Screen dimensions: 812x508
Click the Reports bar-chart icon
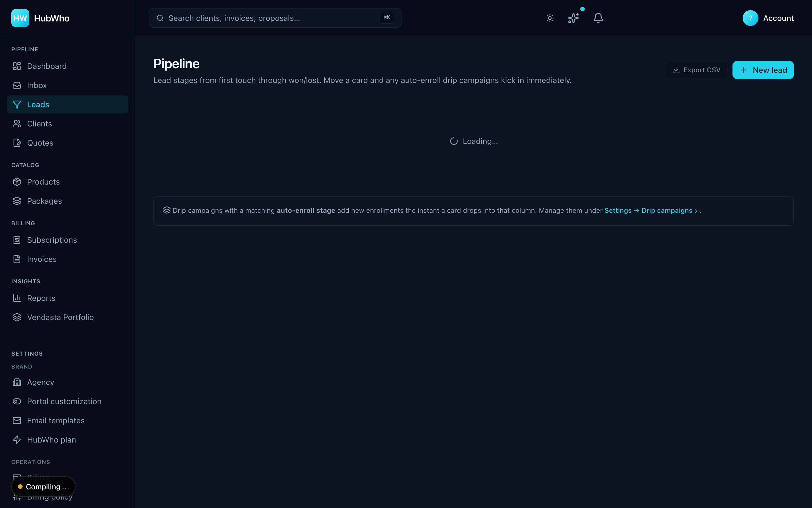pyautogui.click(x=17, y=298)
